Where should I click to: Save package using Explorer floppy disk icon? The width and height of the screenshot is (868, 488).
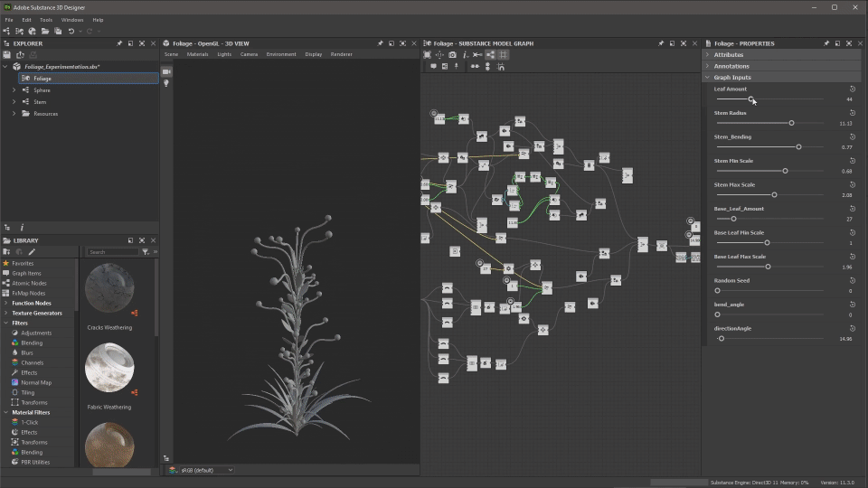tap(6, 55)
